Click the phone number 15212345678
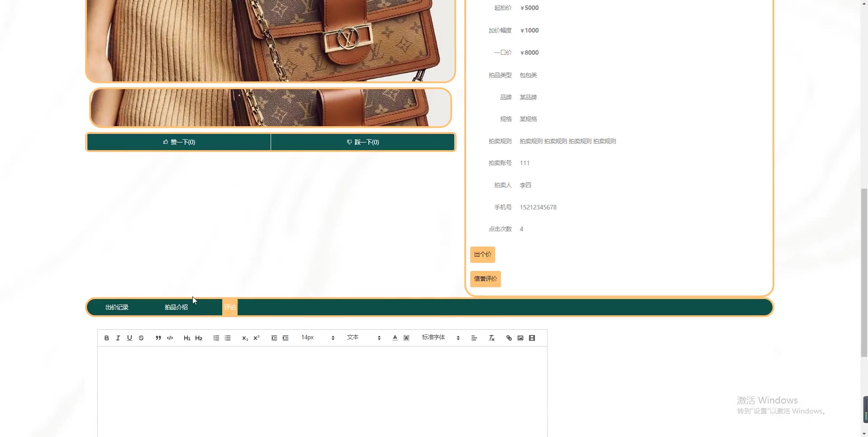Image resolution: width=868 pixels, height=437 pixels. pyautogui.click(x=538, y=207)
